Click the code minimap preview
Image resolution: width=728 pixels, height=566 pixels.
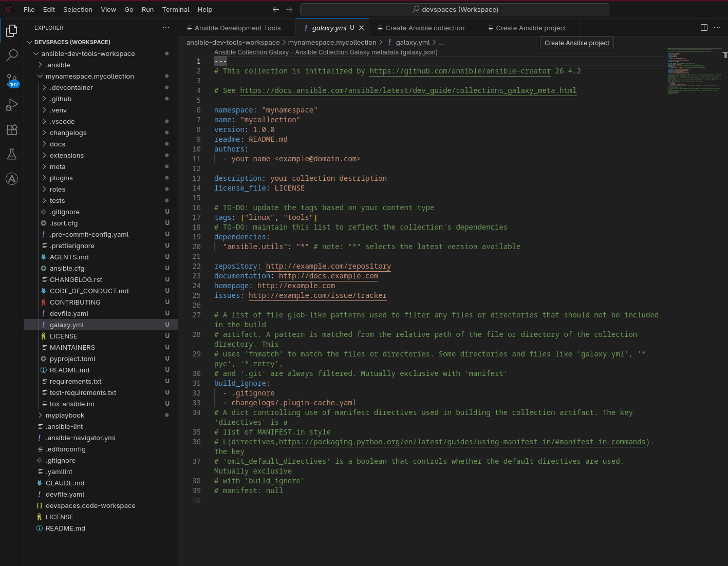[x=694, y=72]
